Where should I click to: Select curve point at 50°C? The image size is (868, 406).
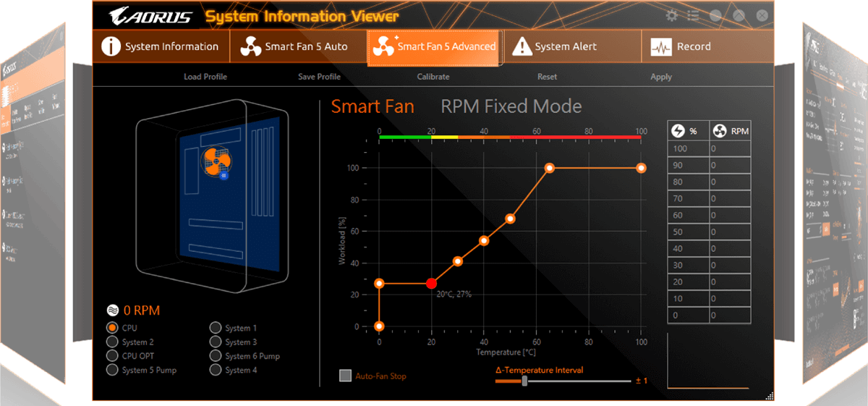click(510, 219)
